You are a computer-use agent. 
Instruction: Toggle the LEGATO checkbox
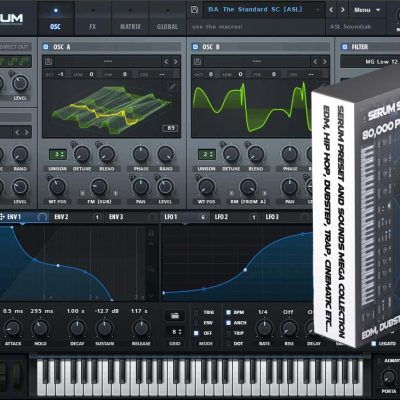pyautogui.click(x=374, y=343)
